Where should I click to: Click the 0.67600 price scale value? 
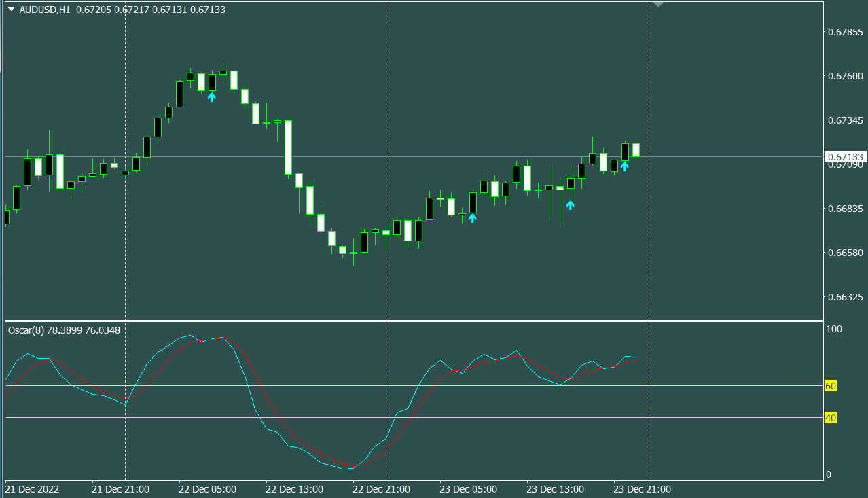click(845, 76)
